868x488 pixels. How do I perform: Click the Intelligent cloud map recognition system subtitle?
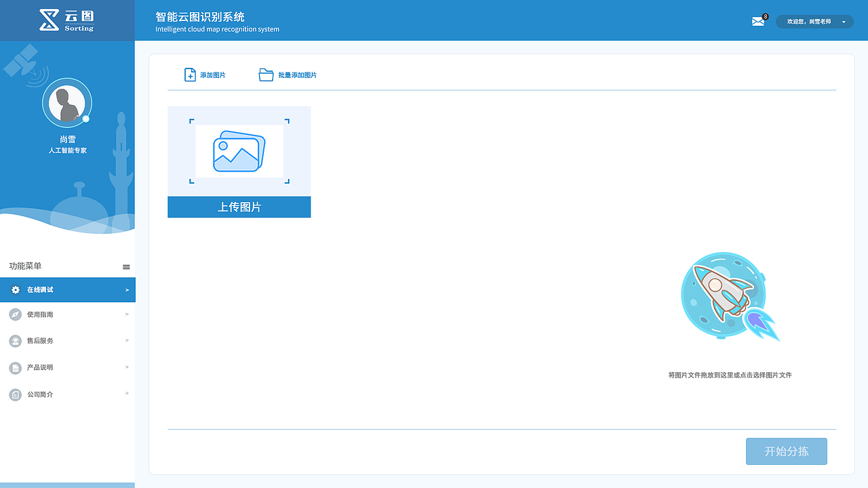[x=217, y=29]
